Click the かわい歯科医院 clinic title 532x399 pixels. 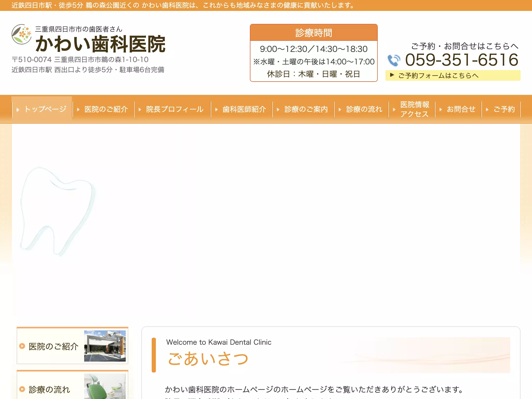[100, 44]
